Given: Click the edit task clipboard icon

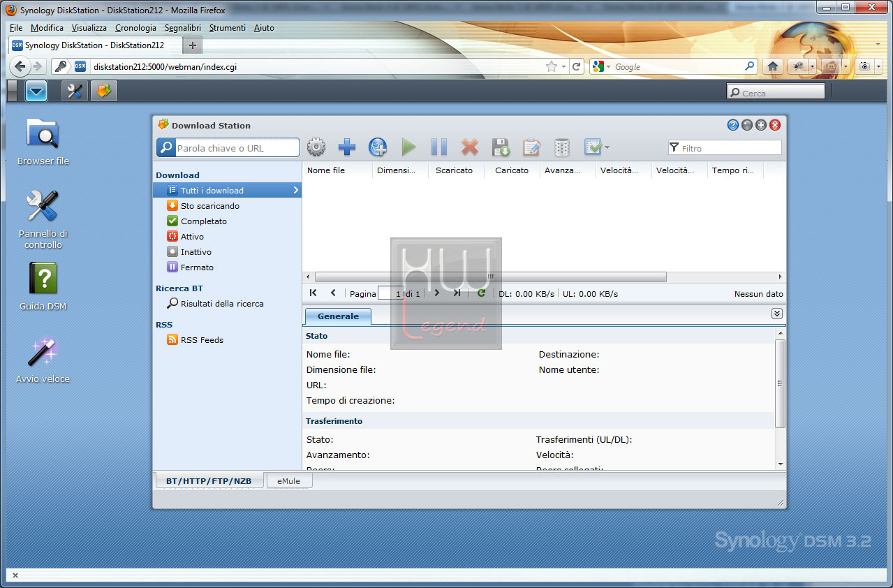Looking at the screenshot, I should click(531, 147).
